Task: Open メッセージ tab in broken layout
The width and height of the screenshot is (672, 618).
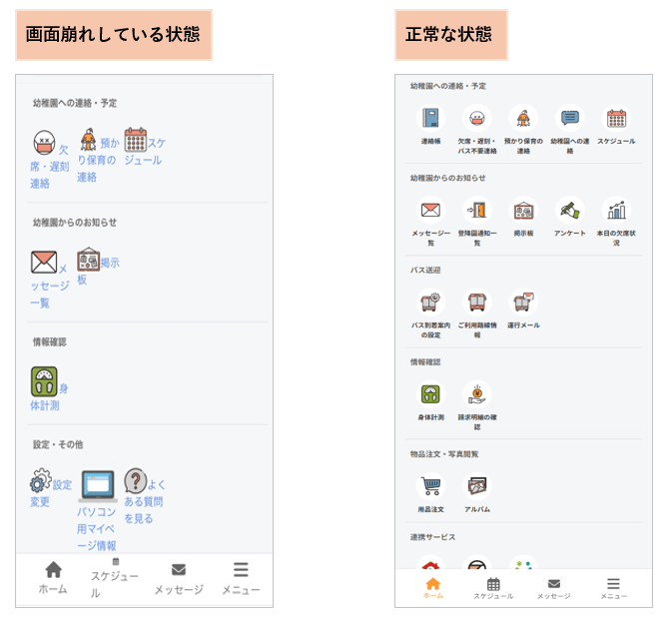Action: tap(179, 579)
